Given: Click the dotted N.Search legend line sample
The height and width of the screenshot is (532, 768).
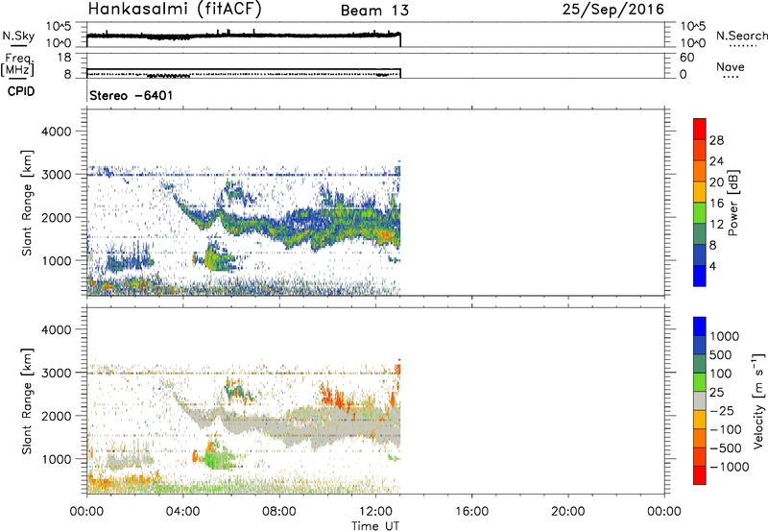Looking at the screenshot, I should point(743,46).
